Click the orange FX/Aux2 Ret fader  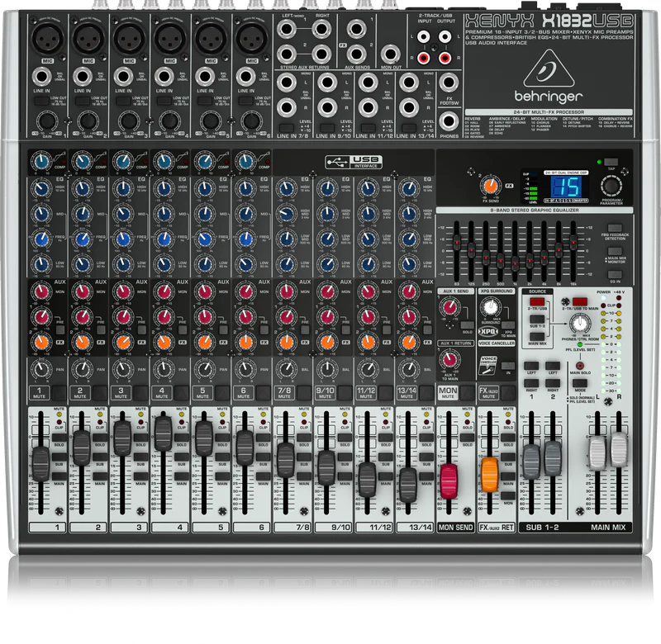click(x=489, y=475)
